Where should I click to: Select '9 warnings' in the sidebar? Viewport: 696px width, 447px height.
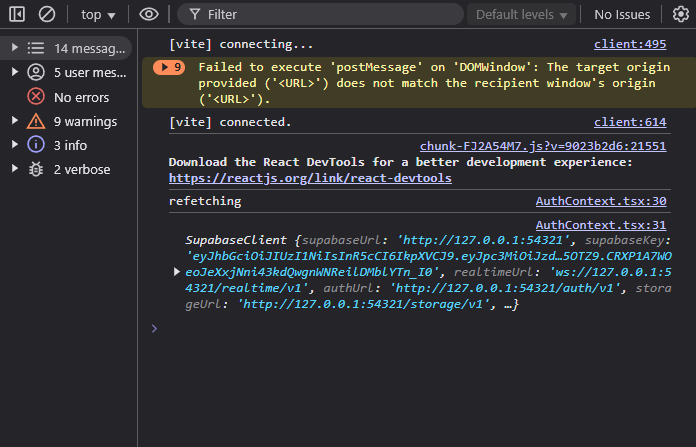[x=85, y=121]
